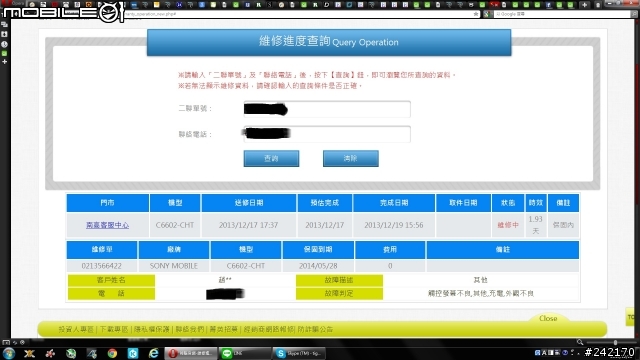Click the 門市 column header

tap(107, 203)
